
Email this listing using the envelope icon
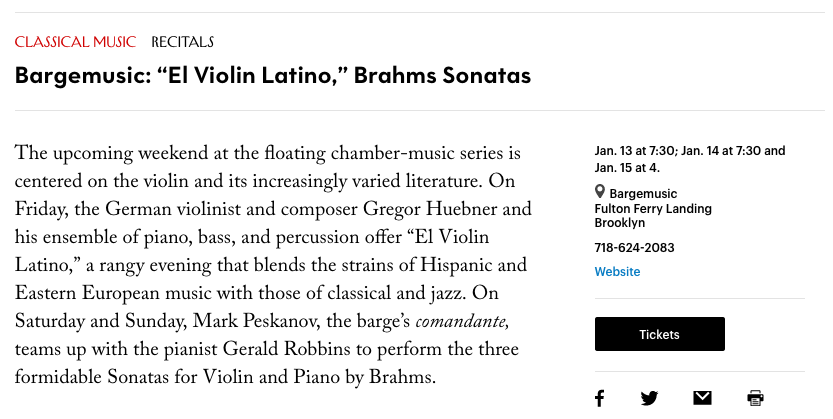tap(702, 397)
